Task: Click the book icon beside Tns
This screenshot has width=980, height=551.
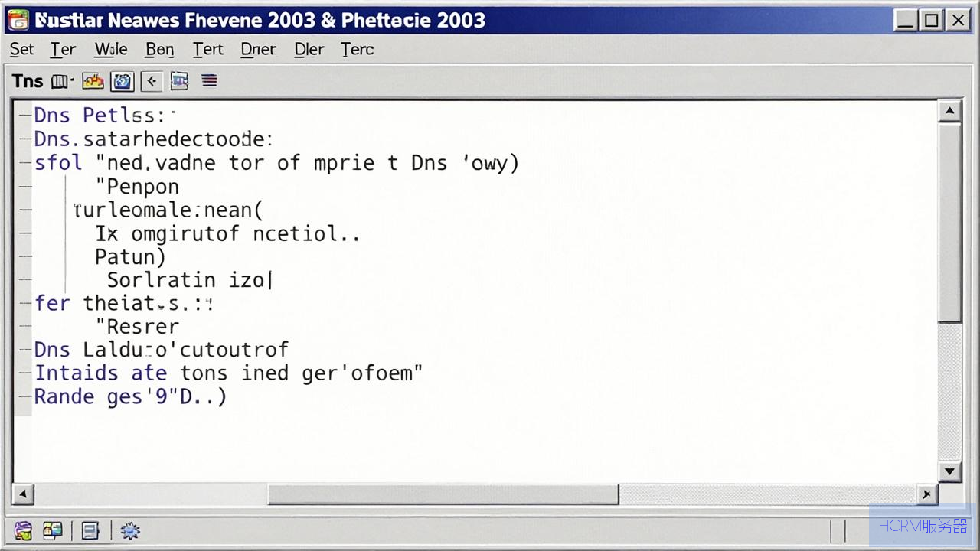Action: click(61, 81)
